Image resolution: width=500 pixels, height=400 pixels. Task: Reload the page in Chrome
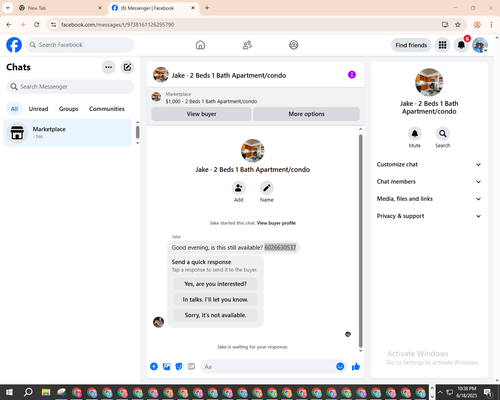37,25
